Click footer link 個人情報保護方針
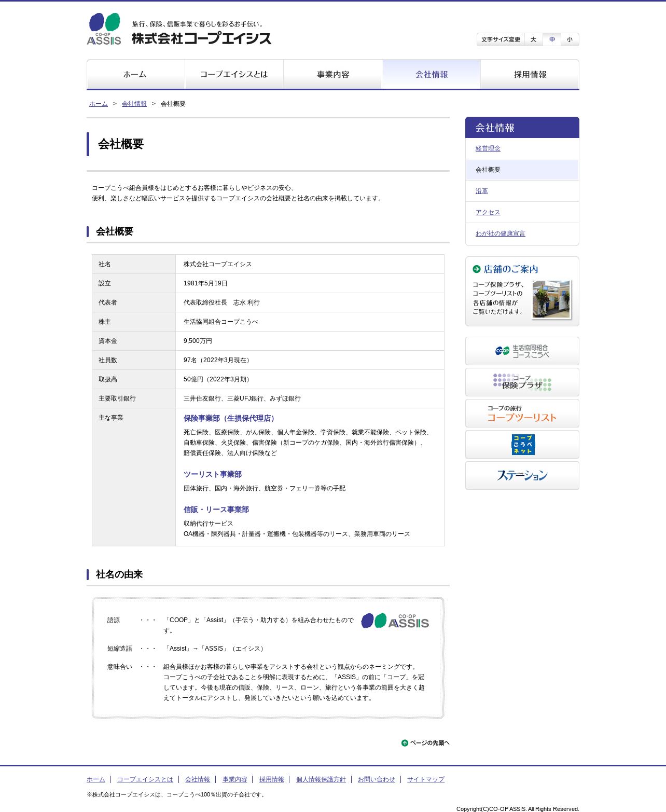The image size is (666, 812). coord(321,779)
